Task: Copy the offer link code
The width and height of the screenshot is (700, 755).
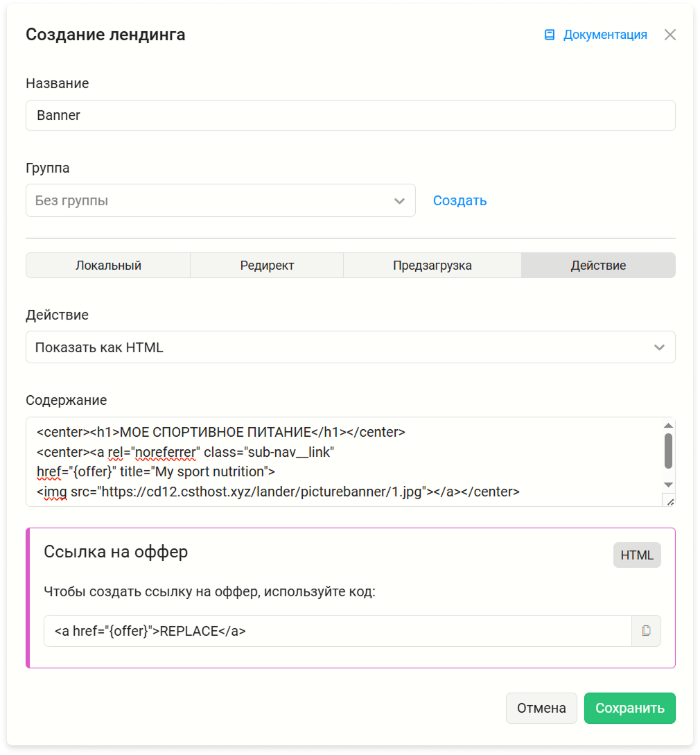Action: [646, 630]
